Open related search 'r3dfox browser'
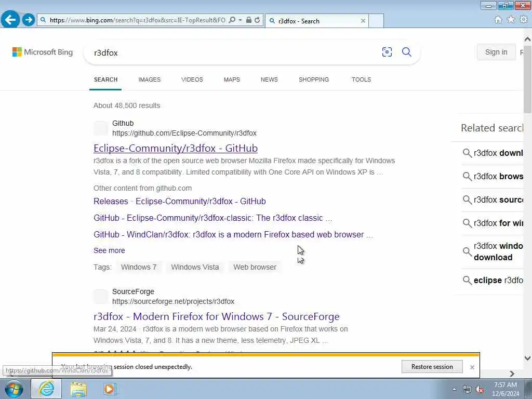 [493, 177]
